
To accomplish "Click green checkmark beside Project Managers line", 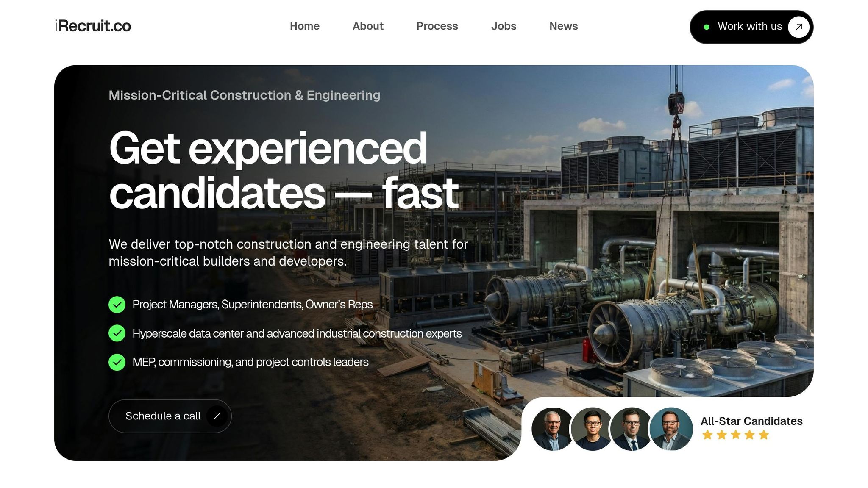I will coord(117,305).
